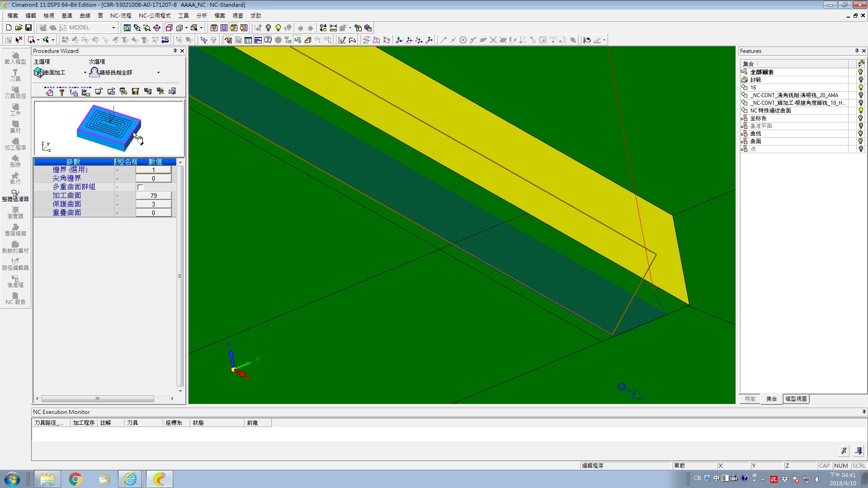Click the refresh sets icon in Features header

pyautogui.click(x=861, y=63)
